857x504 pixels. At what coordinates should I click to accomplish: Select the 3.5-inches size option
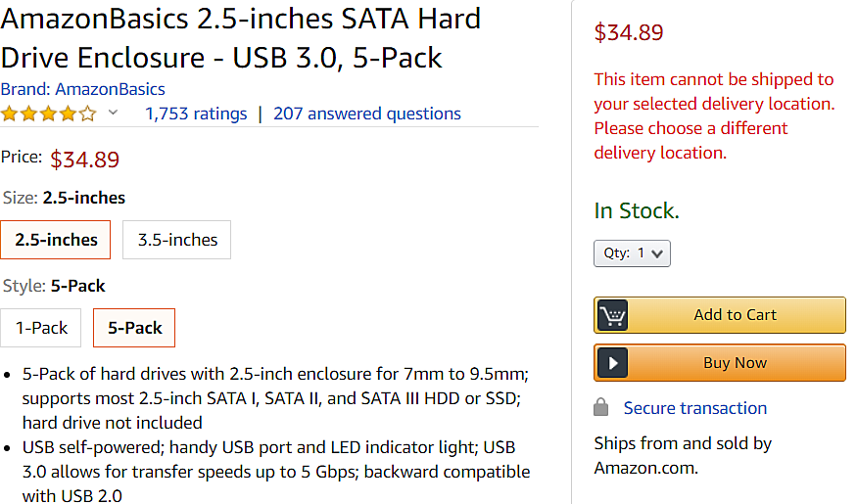tap(177, 240)
